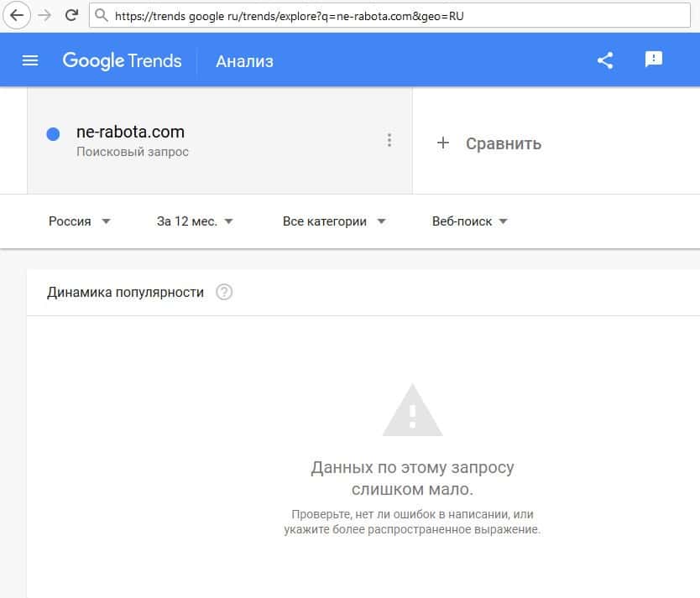Open the Веб-поиск search type dropdown
Image resolution: width=700 pixels, height=598 pixels.
coord(470,221)
